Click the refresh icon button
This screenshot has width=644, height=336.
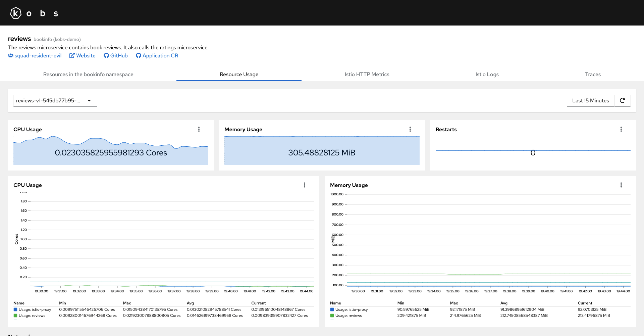[x=623, y=101]
